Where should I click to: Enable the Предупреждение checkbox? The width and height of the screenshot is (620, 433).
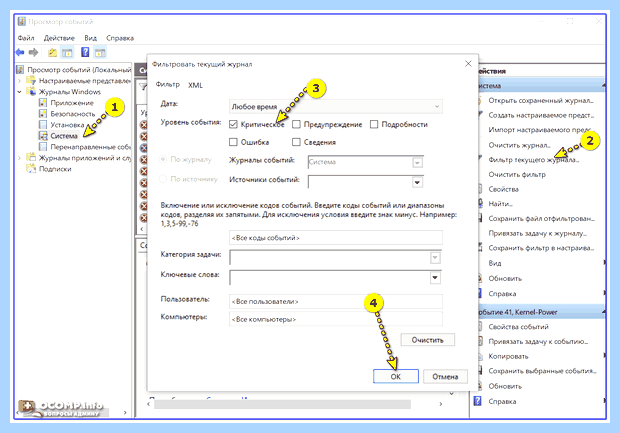coord(296,124)
